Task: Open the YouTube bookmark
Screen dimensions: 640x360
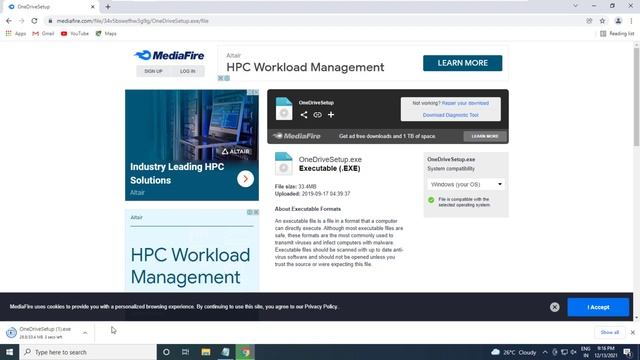Action: (75, 33)
